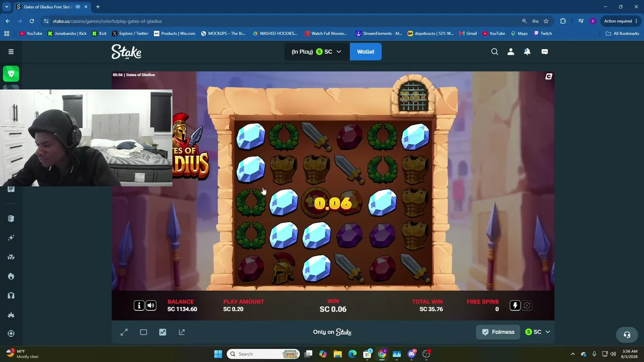Screen dimensions: 644x362
Task: Open the All Bookmarks folder
Action: click(x=622, y=34)
